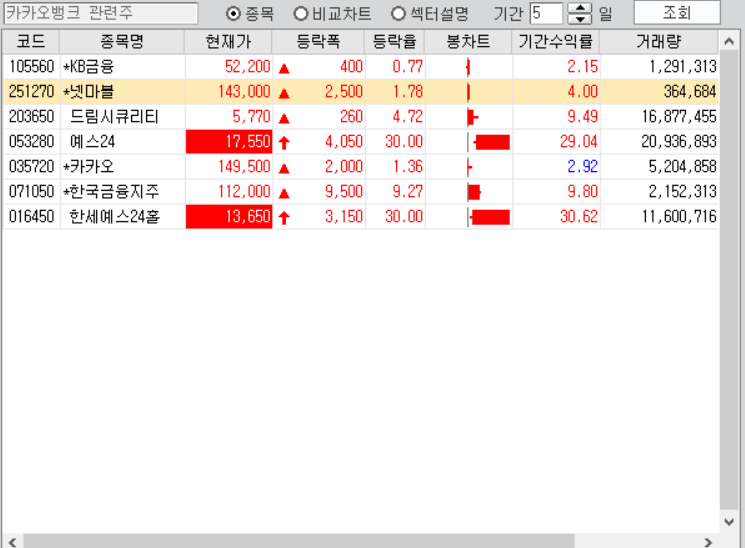Click the horizontal scrollbar right arrow
This screenshot has width=745, height=548.
[x=708, y=541]
